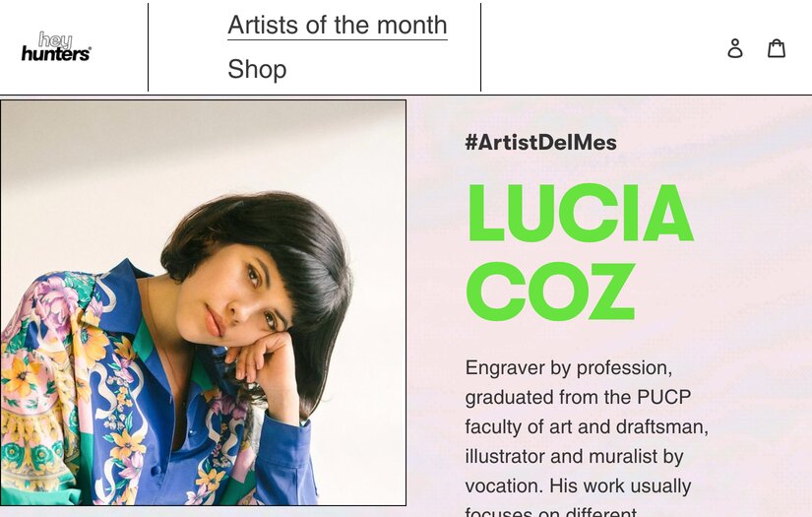Click the word 'month' in navigation
The height and width of the screenshot is (517, 812).
click(x=410, y=25)
